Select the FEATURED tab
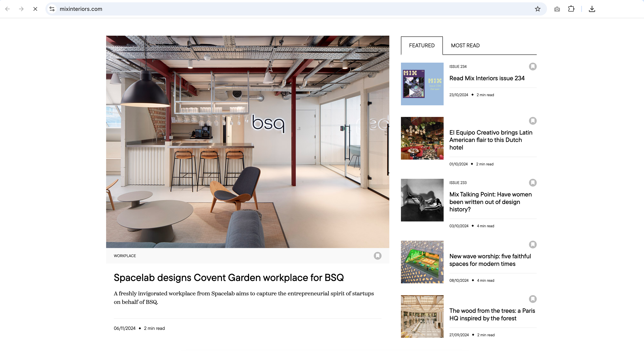 [x=422, y=46]
